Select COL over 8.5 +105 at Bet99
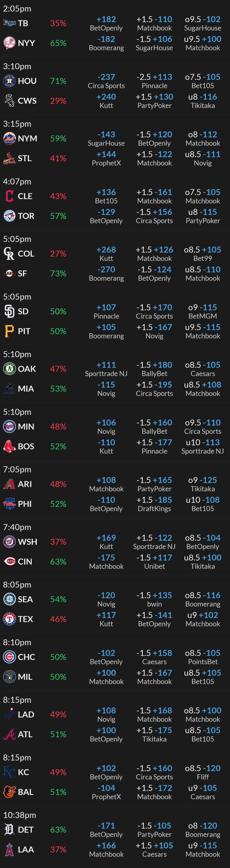The width and height of the screenshot is (230, 868). click(203, 254)
